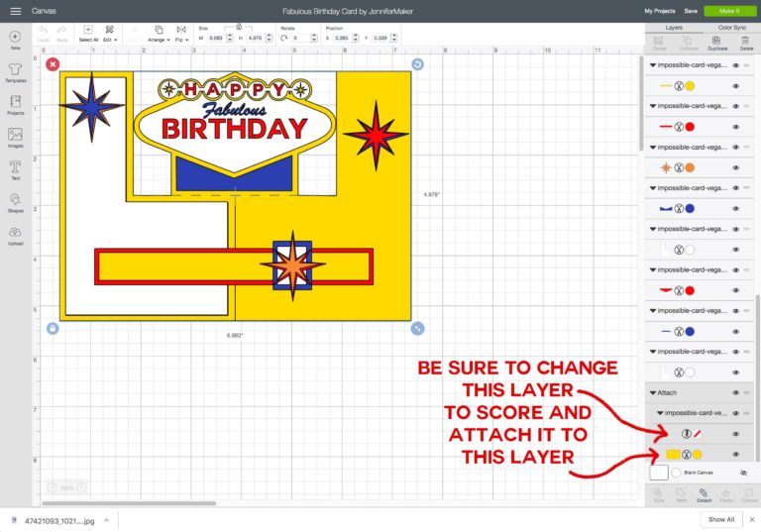
Task: Collapse the impossible-card-ve... group inside Attach
Action: (x=660, y=413)
